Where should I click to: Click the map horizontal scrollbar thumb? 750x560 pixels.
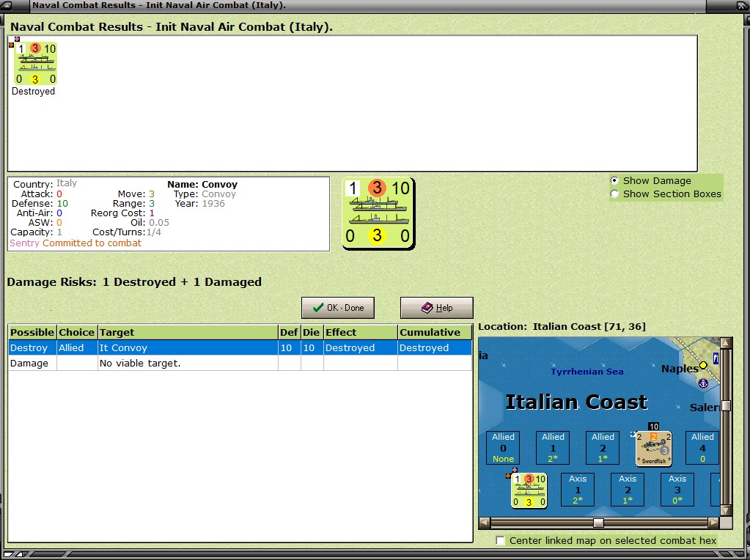[x=598, y=523]
